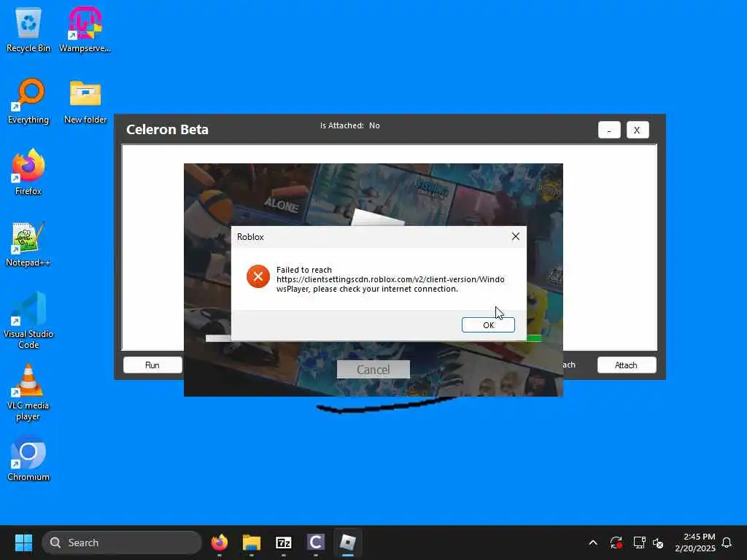Select the Visual Studio Code desktop icon

(x=28, y=320)
